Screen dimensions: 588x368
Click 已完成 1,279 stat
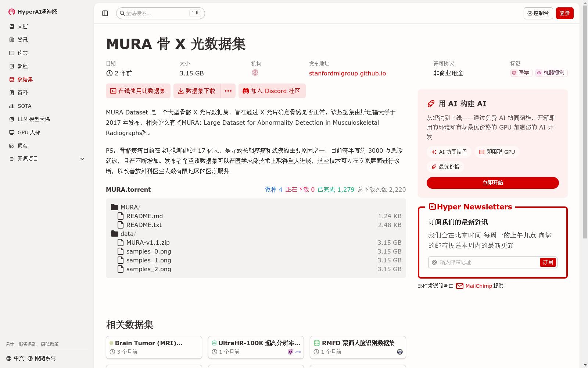point(336,190)
